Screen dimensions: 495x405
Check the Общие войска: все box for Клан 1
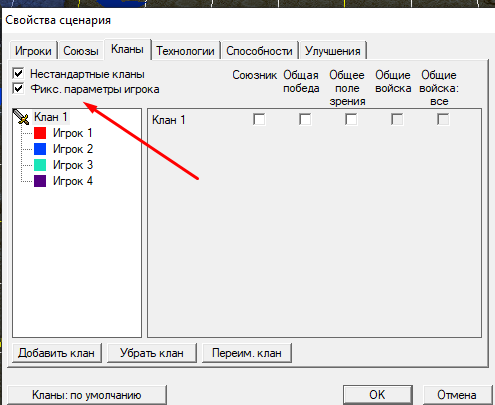[443, 119]
